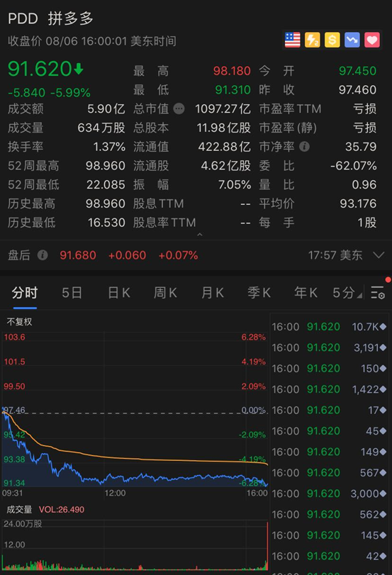Tap the info dots icon next to 总市值
Image resolution: width=392 pixels, height=575 pixels.
(x=179, y=108)
